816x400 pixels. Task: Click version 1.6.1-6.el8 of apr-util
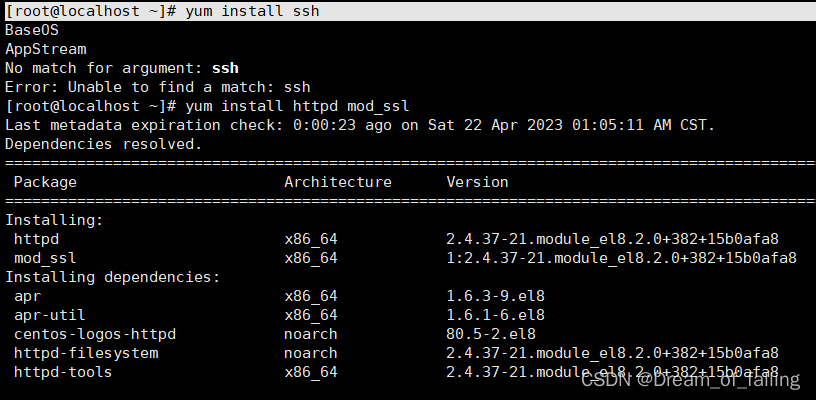495,315
